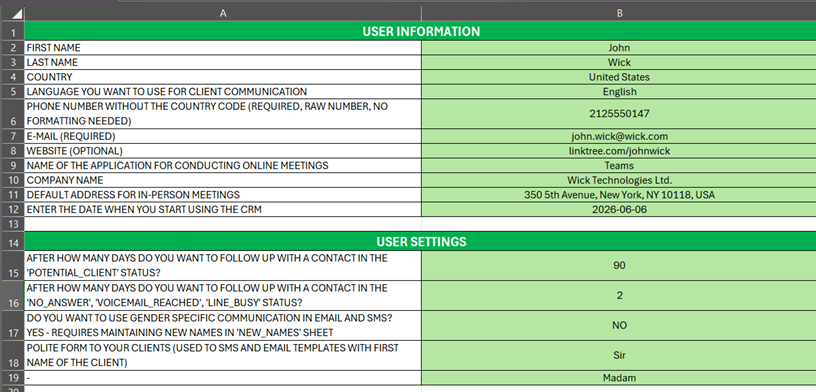
Task: Toggle the gender specific communication NO cell
Action: pos(619,325)
